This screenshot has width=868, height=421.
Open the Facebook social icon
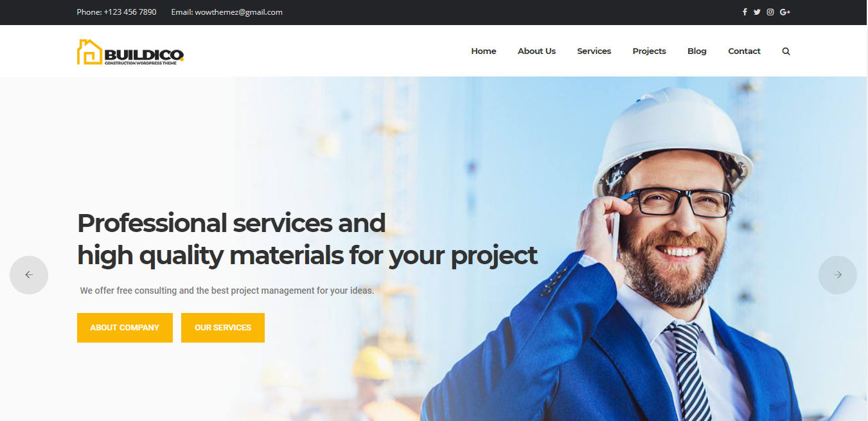(x=745, y=12)
